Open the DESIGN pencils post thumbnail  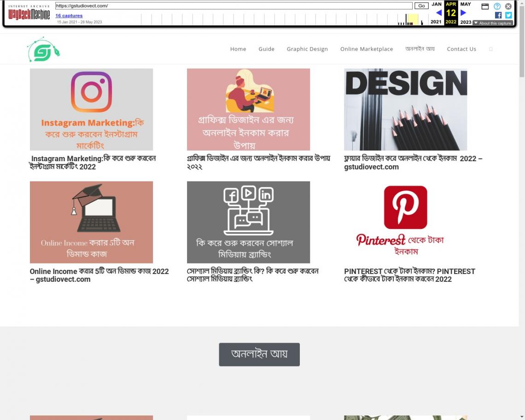pyautogui.click(x=405, y=110)
